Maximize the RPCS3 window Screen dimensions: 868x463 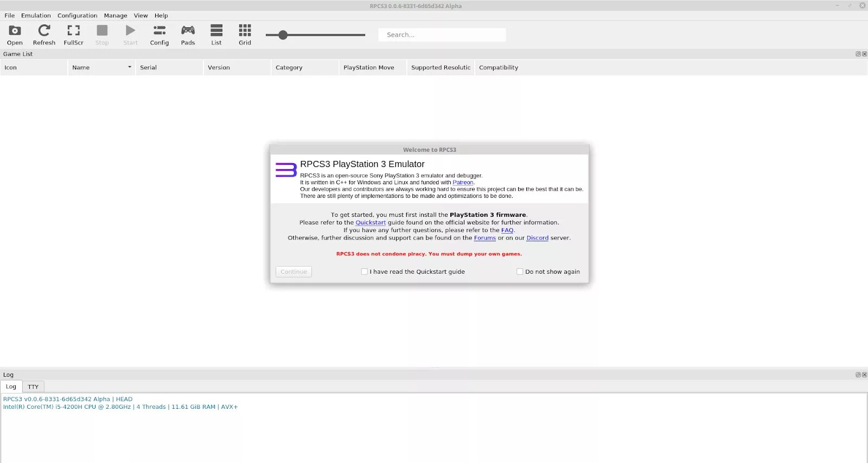[850, 5]
